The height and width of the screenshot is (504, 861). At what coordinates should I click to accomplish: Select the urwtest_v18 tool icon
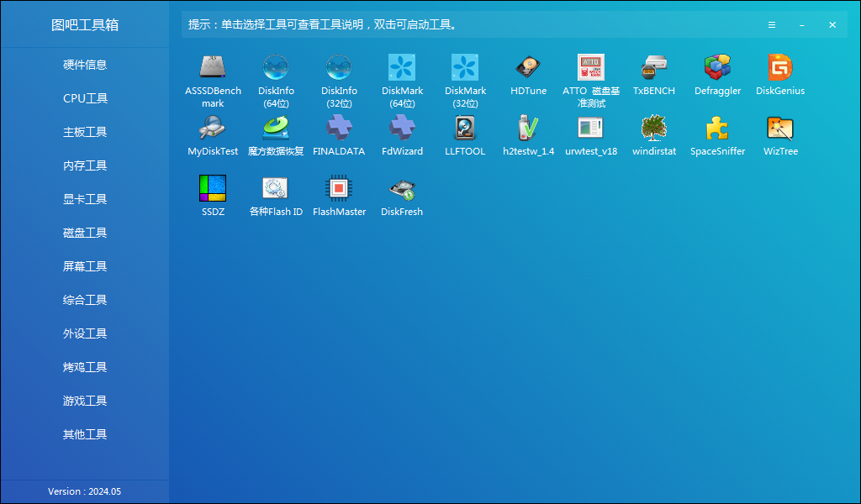point(591,128)
